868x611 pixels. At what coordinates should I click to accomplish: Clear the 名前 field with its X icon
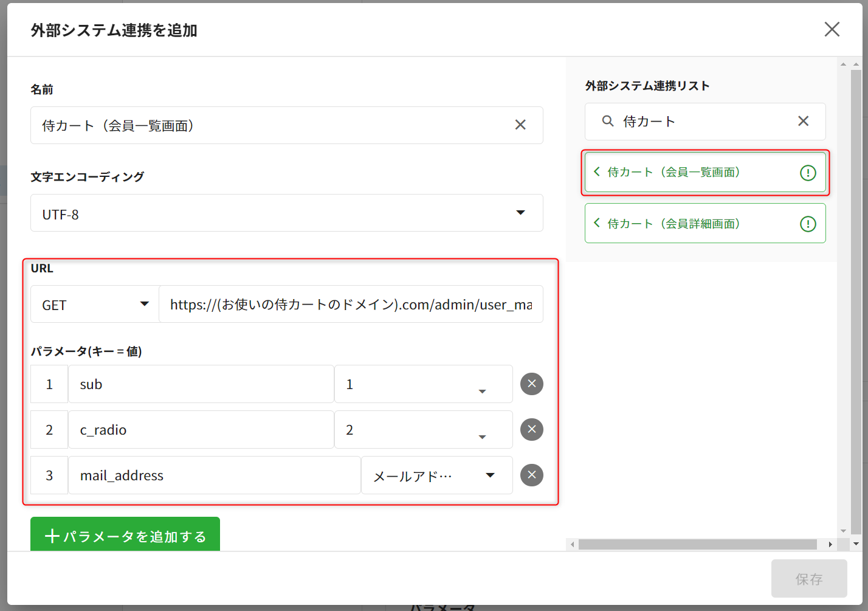tap(520, 125)
